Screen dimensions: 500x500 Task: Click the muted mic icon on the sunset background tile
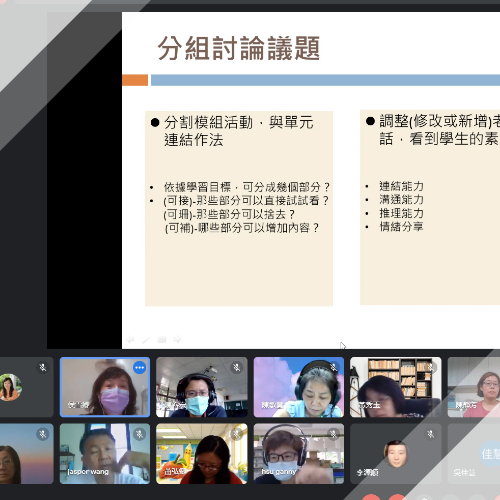(x=43, y=434)
